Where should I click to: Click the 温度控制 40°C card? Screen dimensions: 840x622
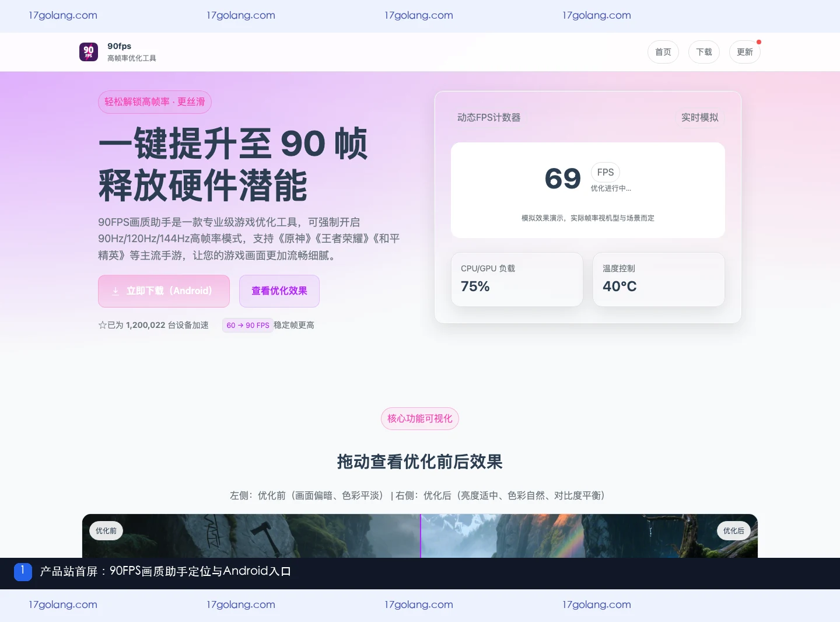tap(659, 279)
